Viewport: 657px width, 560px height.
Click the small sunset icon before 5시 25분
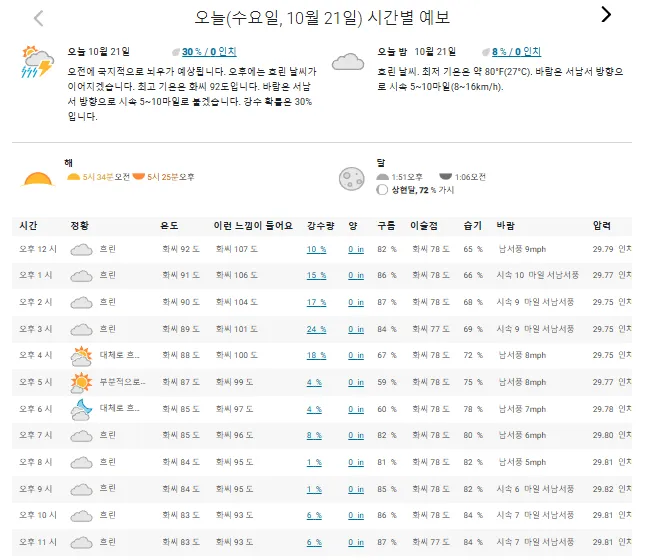139,176
